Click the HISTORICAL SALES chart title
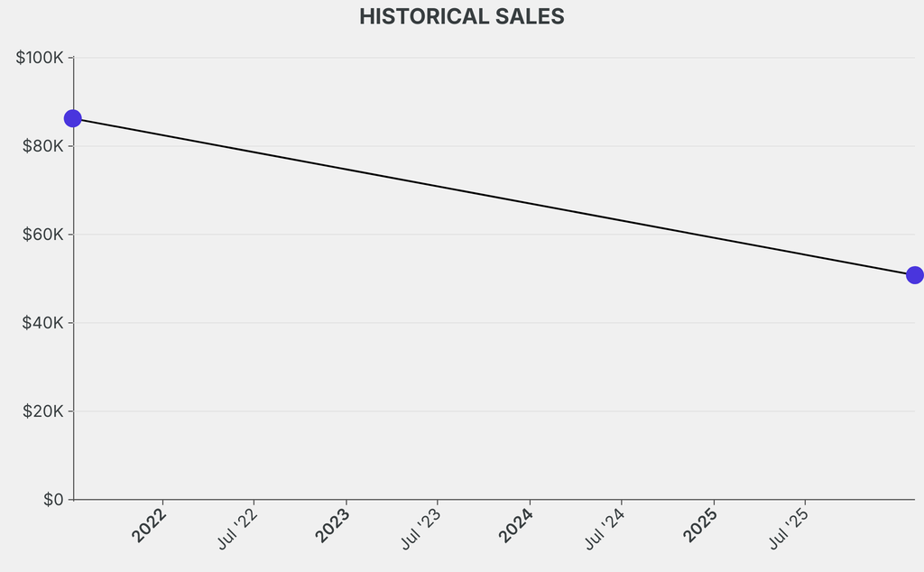 coord(461,17)
